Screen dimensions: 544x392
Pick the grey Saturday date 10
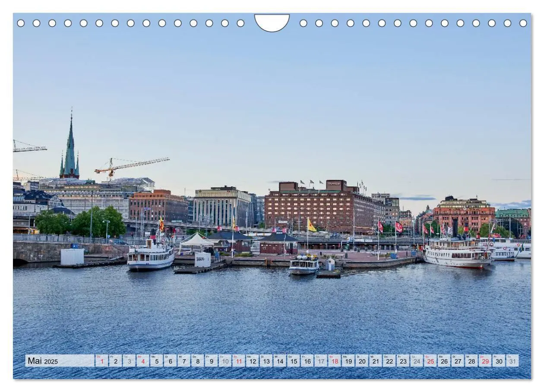[225, 361]
